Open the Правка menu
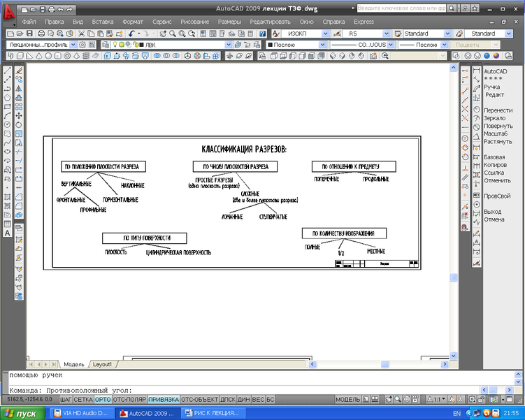Viewport: 525px width, 420px height. (55, 22)
